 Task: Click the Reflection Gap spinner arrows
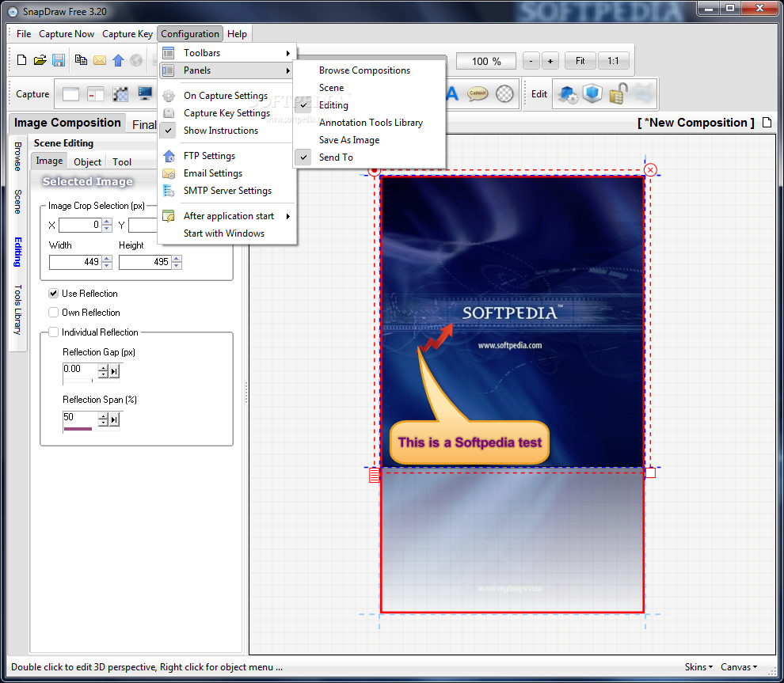[x=103, y=371]
